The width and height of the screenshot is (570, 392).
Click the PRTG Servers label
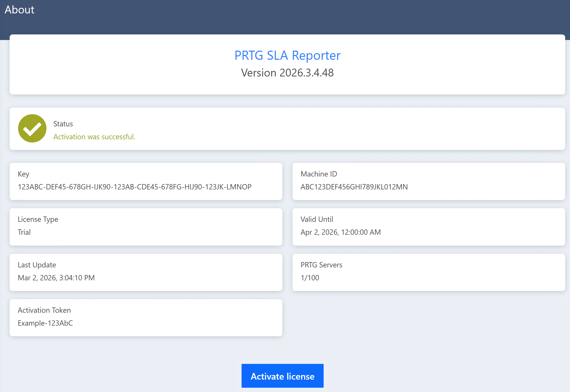click(321, 265)
